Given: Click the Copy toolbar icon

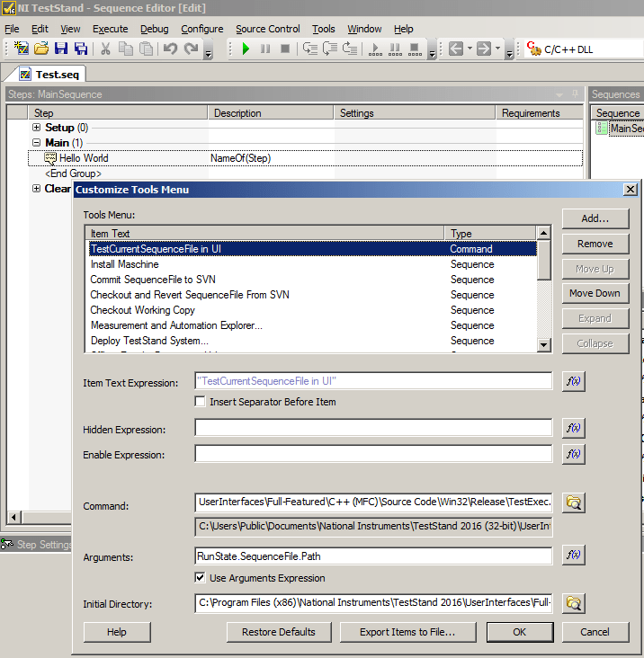Looking at the screenshot, I should [126, 49].
